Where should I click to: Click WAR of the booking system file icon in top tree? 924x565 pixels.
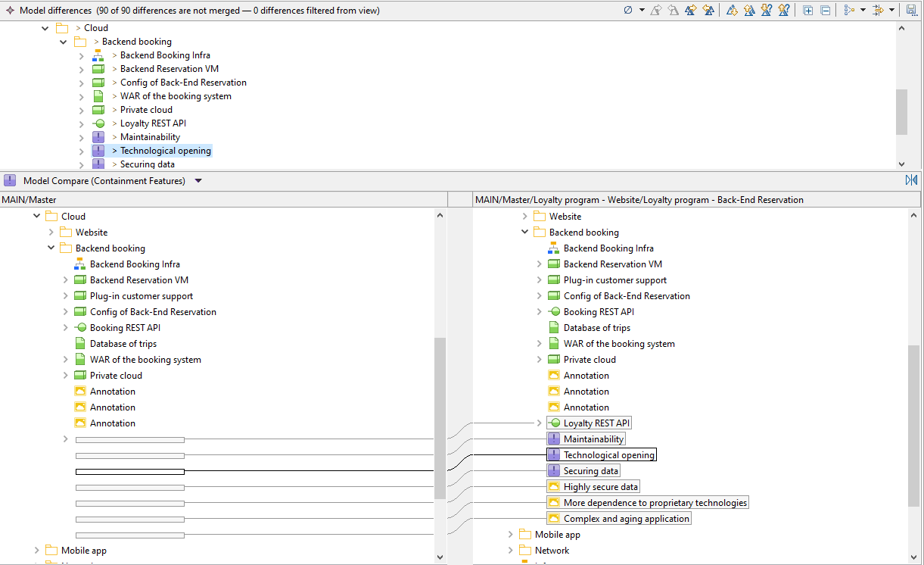(x=98, y=96)
